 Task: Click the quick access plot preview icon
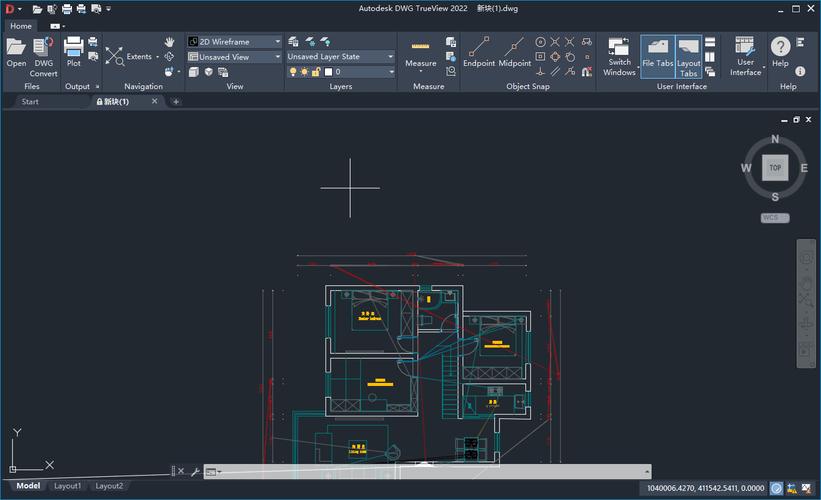(x=96, y=9)
